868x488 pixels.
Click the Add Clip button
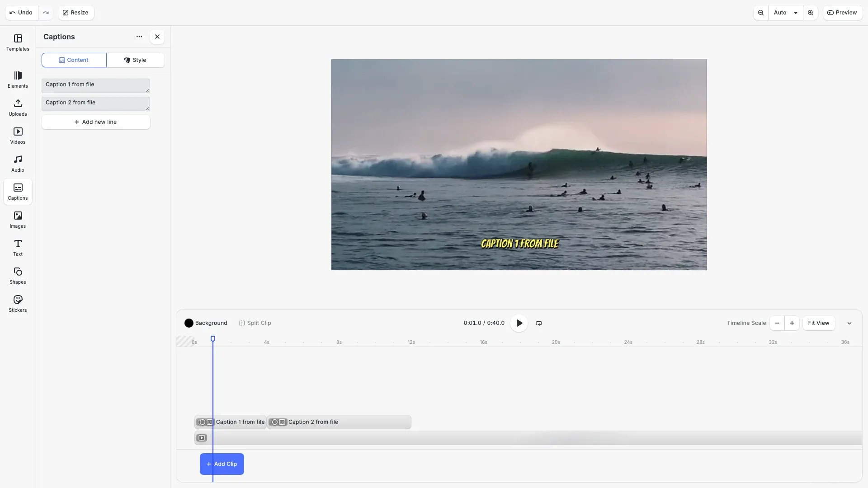point(221,464)
